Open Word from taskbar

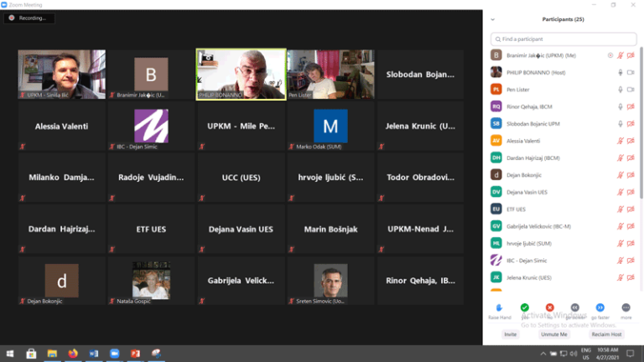94,354
